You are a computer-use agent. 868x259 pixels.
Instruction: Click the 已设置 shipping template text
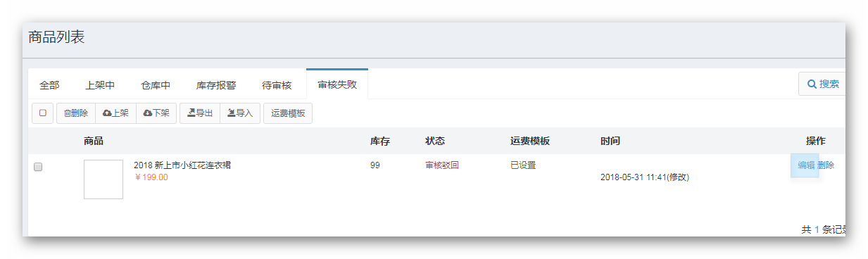pos(523,165)
